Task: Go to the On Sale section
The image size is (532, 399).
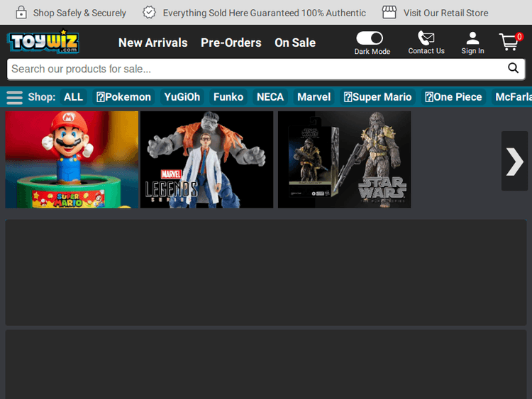Action: tap(295, 43)
